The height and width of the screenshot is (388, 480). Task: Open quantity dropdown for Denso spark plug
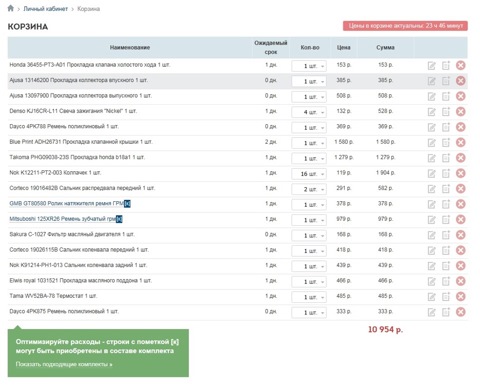pos(309,112)
